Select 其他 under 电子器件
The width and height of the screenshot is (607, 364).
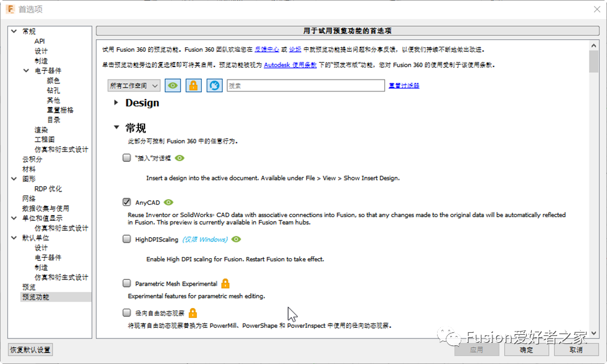[x=54, y=100]
